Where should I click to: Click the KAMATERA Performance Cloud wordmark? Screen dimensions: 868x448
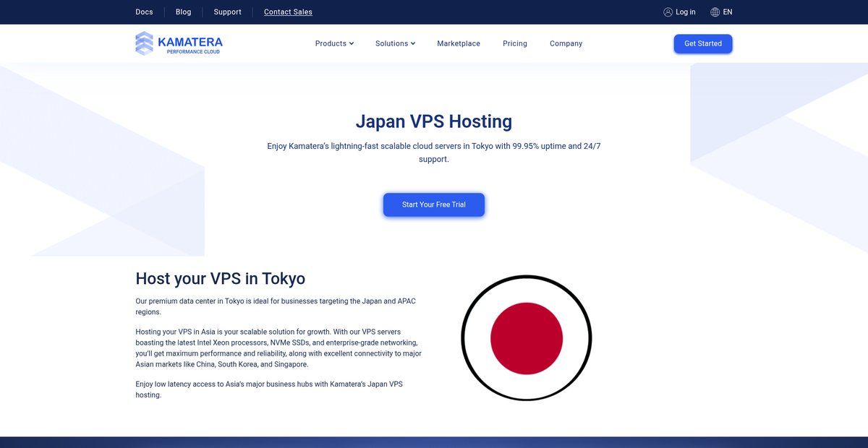(190, 45)
